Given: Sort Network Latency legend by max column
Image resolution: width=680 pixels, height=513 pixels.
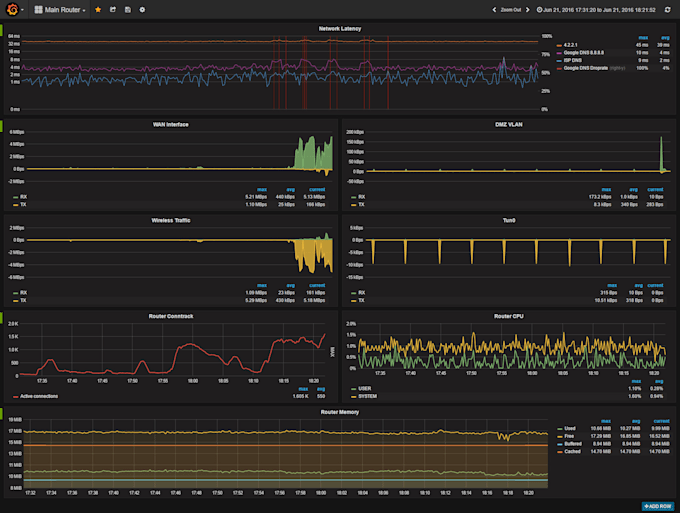Looking at the screenshot, I should 643,38.
